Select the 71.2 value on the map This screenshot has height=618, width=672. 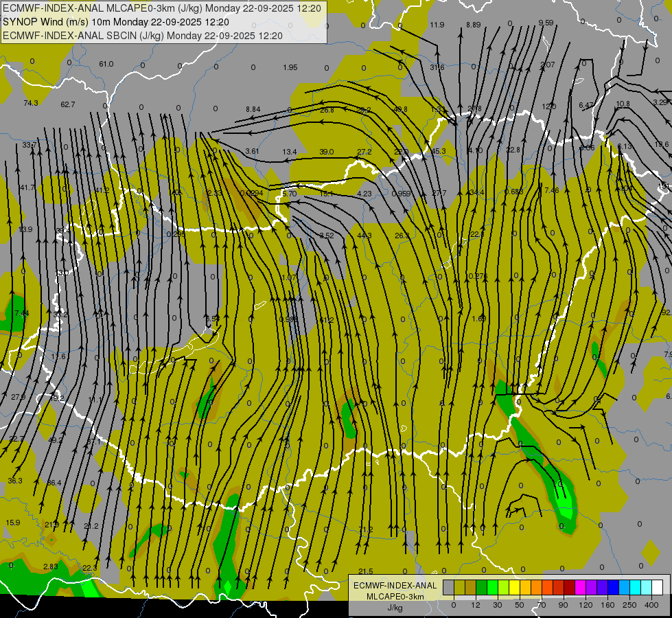pyautogui.click(x=366, y=529)
